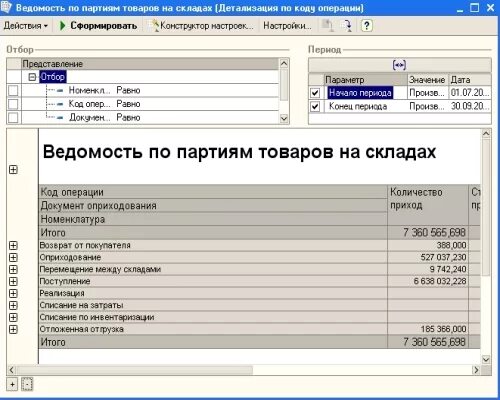Uncheck the Конец периода checkbox
Viewport: 500px width, 400px height.
point(315,107)
